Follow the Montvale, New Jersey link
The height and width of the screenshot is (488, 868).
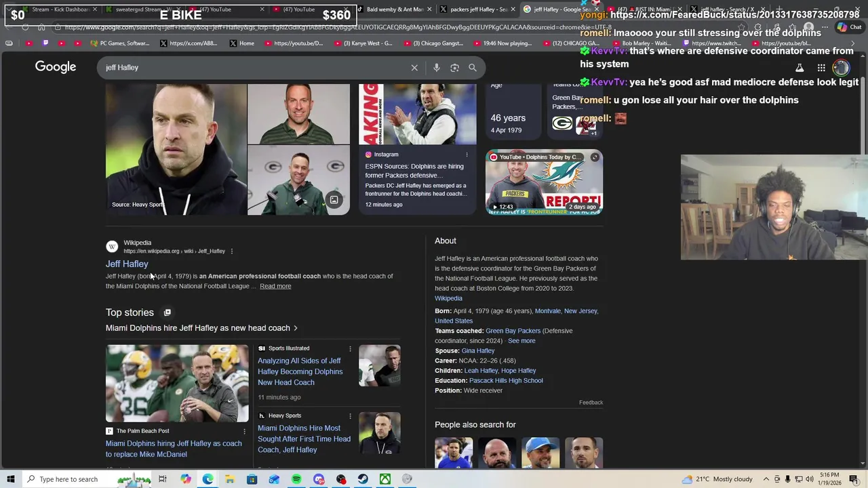coord(566,311)
